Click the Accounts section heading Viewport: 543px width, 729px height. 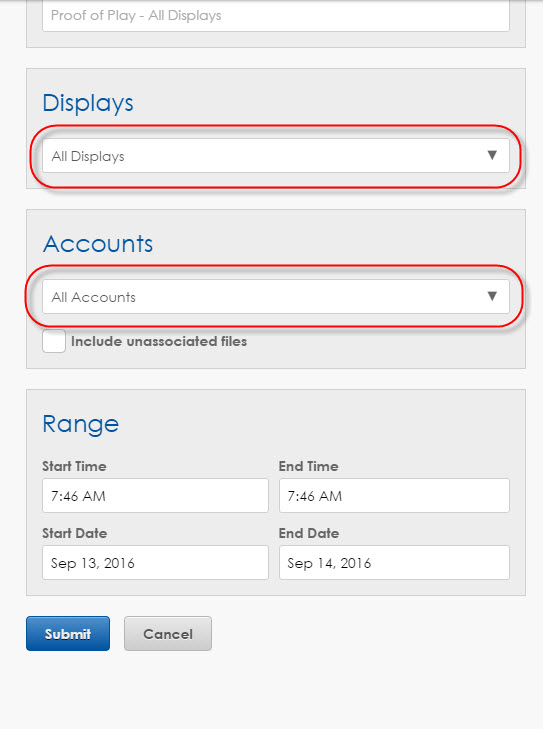(x=98, y=244)
